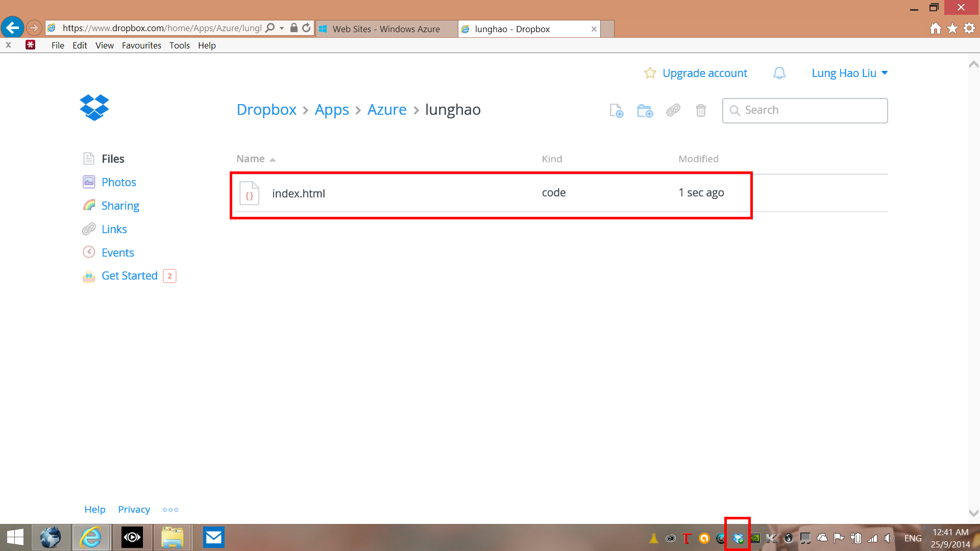Screen dimensions: 980x551
Task: Switch to Web Sites - Windows Azure tab
Action: click(386, 29)
